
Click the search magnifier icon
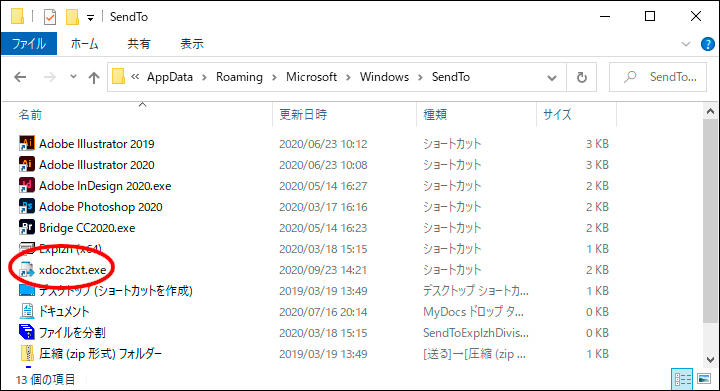click(x=630, y=77)
